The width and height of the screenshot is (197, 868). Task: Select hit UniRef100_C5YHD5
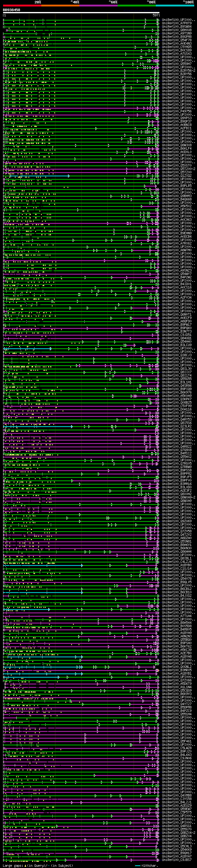click(x=177, y=47)
